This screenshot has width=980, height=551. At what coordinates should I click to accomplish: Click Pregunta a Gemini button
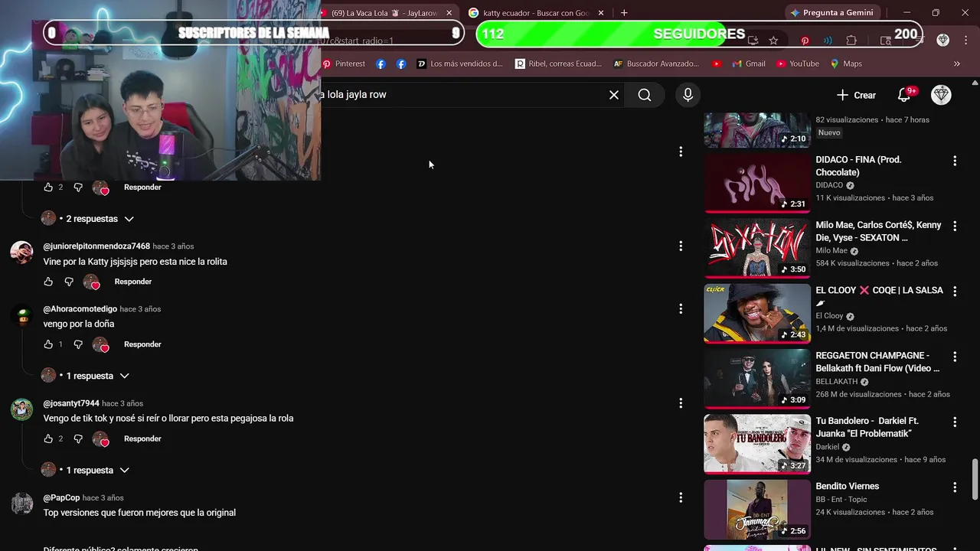(x=831, y=13)
